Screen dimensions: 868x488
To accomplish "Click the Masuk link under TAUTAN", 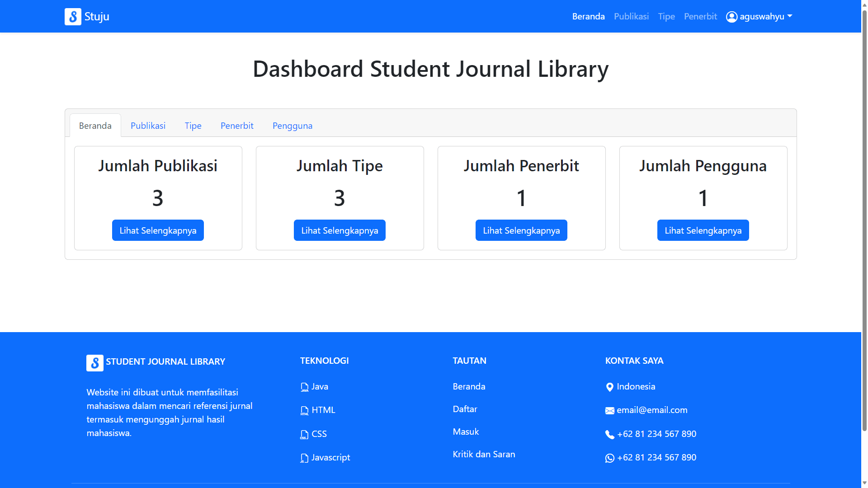I will 465,432.
